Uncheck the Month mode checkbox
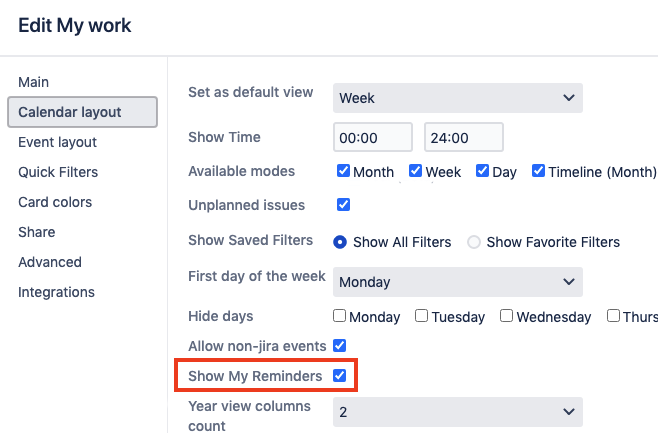Viewport: 658px width, 433px height. click(344, 171)
